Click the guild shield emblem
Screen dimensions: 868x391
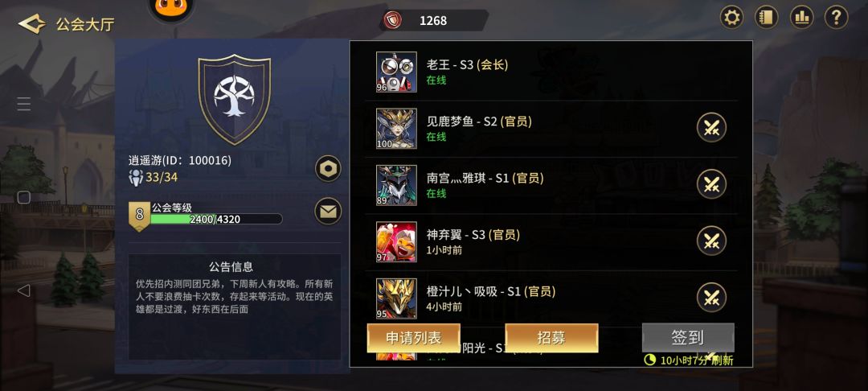(x=234, y=99)
